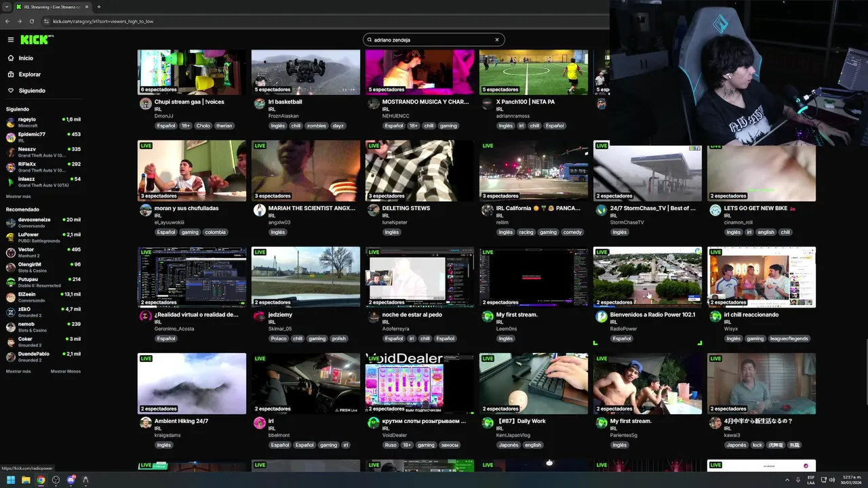
Task: Select the comedy tag under IRL California
Action: [572, 232]
